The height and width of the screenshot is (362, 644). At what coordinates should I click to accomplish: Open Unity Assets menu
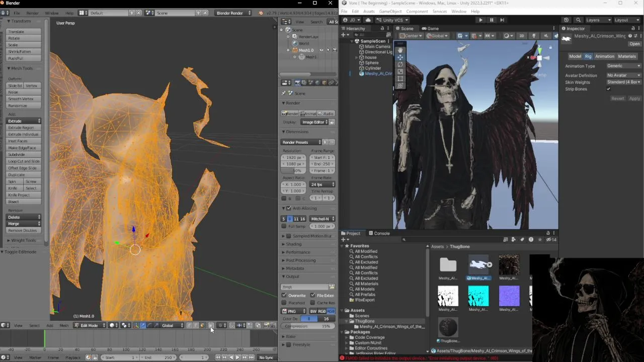(369, 11)
